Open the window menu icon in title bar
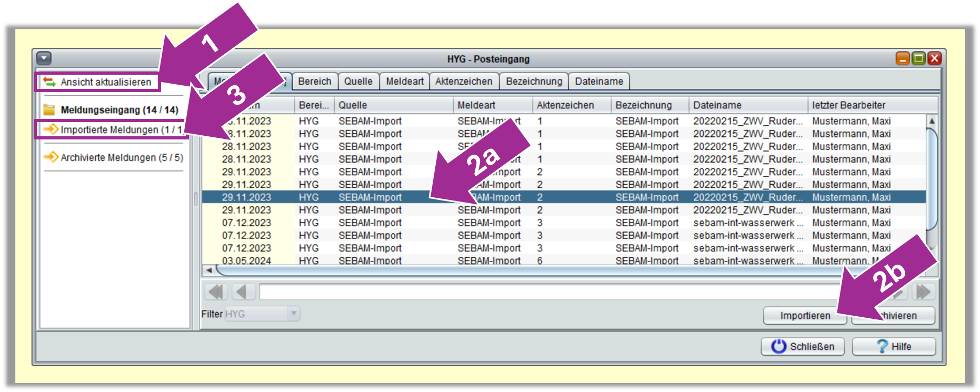Viewport: 980px width, 392px height. pos(44,58)
